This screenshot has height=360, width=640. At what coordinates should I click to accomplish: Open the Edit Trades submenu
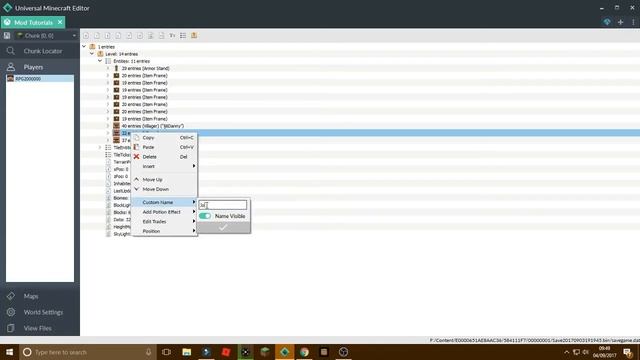click(x=164, y=221)
